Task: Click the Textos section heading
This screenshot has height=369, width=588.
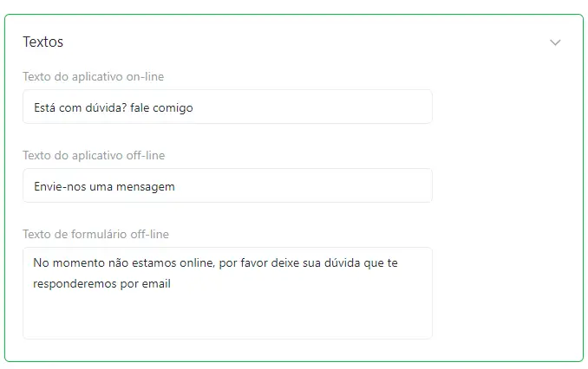Action: pyautogui.click(x=42, y=42)
